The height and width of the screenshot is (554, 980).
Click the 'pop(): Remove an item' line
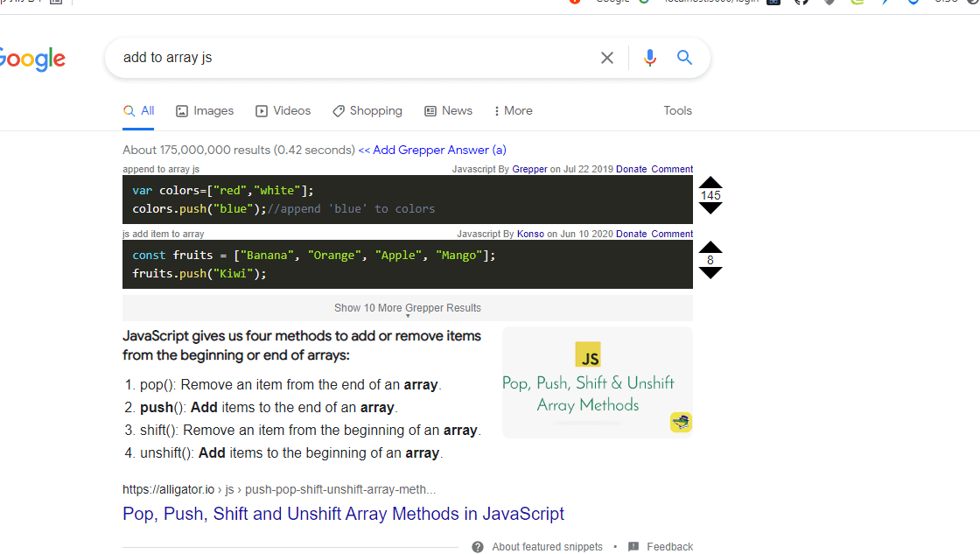[x=290, y=385]
